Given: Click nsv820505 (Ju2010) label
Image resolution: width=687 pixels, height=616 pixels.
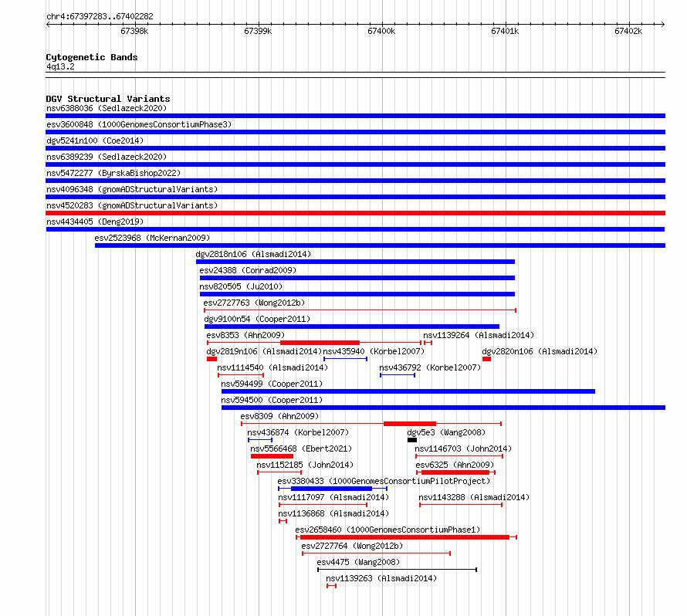Looking at the screenshot, I should [241, 286].
